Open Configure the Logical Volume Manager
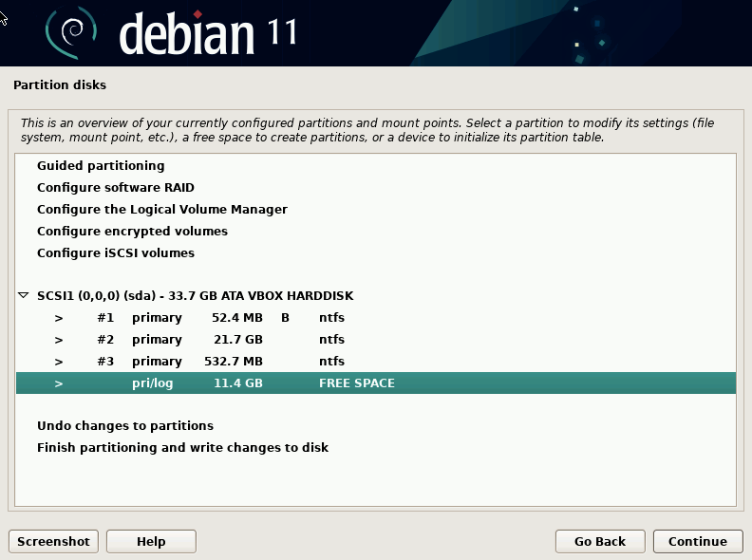Image resolution: width=752 pixels, height=560 pixels. click(x=162, y=210)
